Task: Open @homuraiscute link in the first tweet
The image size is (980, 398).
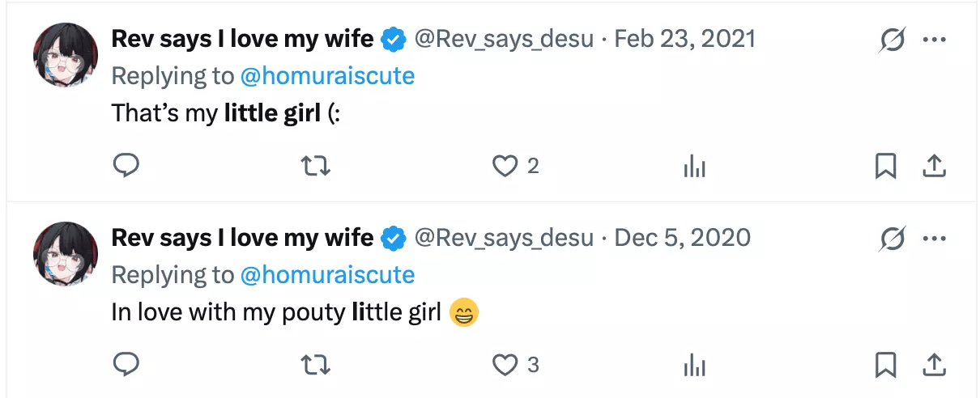Action: click(327, 75)
